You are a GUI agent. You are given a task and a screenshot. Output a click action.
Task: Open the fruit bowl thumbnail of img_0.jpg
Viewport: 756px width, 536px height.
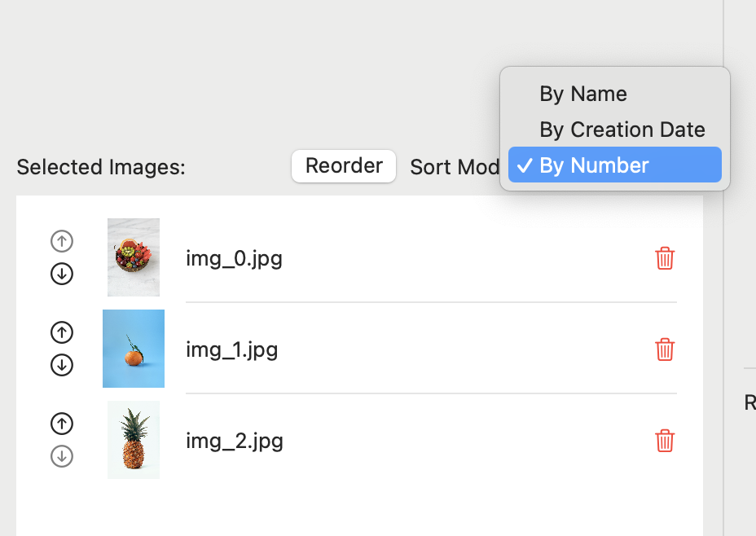click(134, 257)
